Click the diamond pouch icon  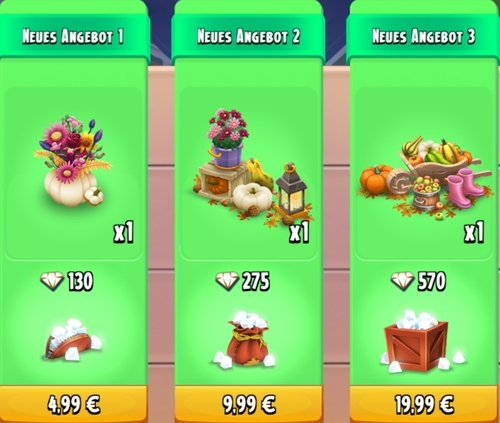coord(73,339)
